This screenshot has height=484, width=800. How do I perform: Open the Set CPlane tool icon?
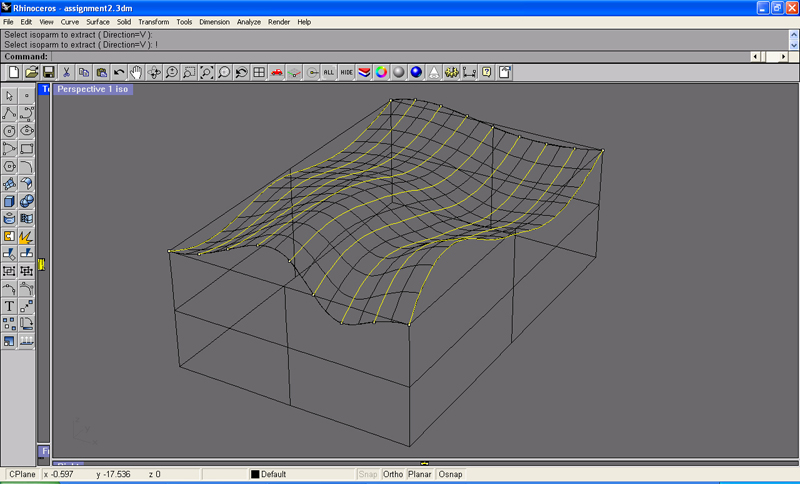(x=294, y=72)
